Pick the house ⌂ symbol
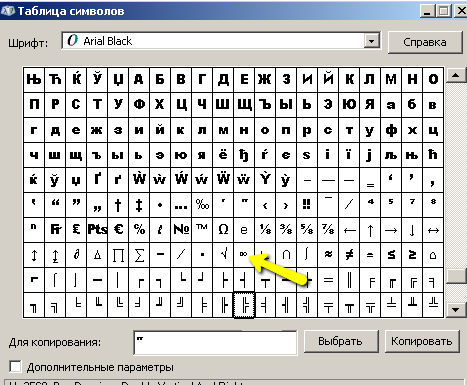Viewport: 467px width, 385px height. [x=433, y=255]
